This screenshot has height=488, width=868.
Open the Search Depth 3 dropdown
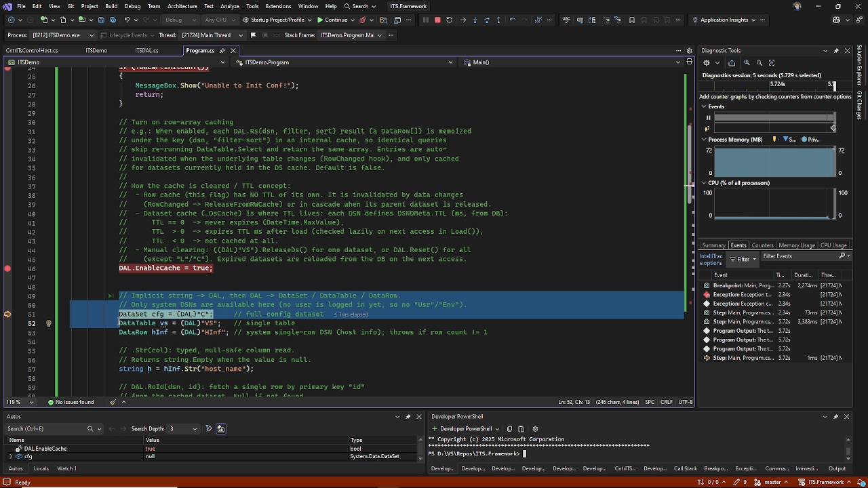tap(184, 428)
